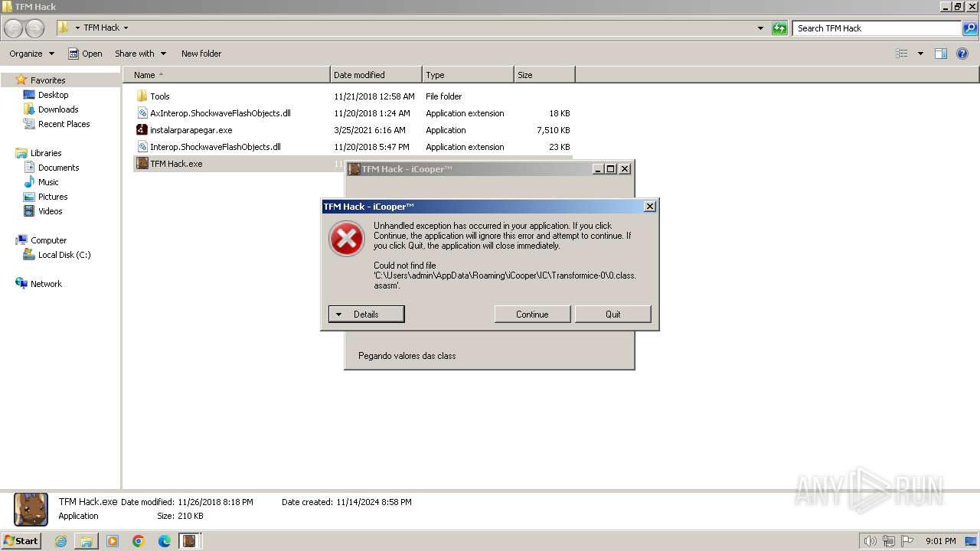Viewport: 980px width, 551px height.
Task: Open File Explorer taskbar icon
Action: pos(87,541)
